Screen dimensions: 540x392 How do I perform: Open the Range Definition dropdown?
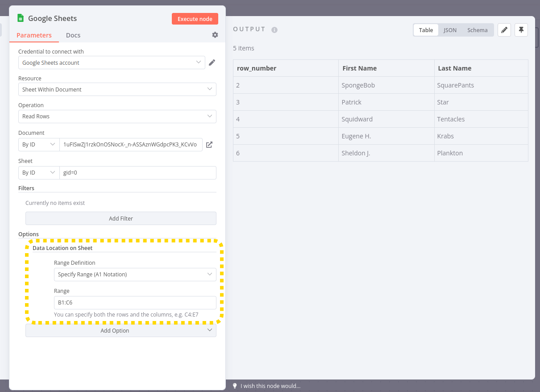(x=135, y=274)
